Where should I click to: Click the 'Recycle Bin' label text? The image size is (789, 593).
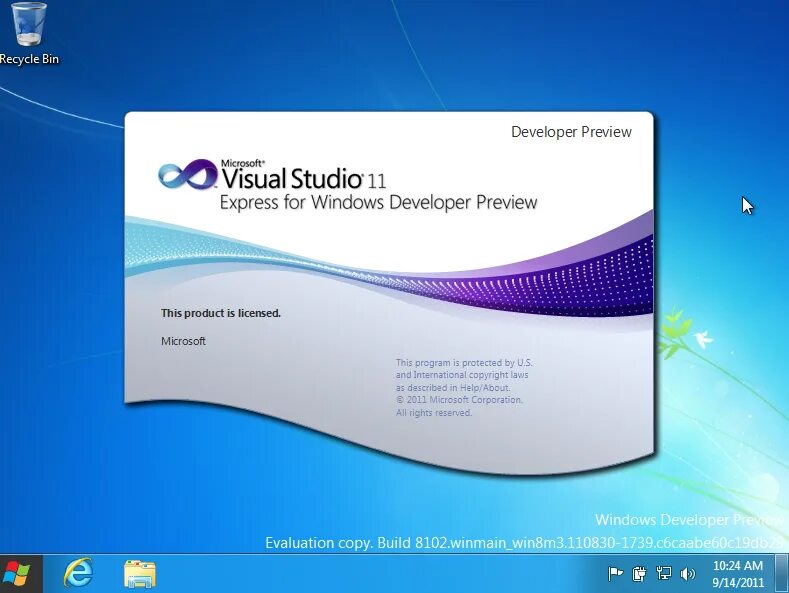pyautogui.click(x=29, y=59)
